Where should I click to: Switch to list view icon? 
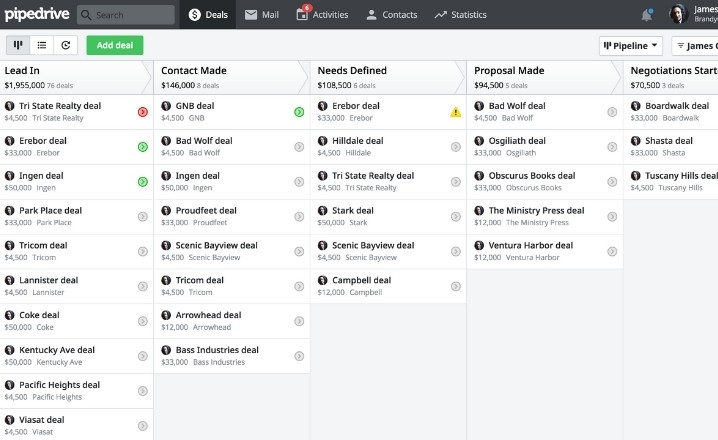[x=42, y=45]
